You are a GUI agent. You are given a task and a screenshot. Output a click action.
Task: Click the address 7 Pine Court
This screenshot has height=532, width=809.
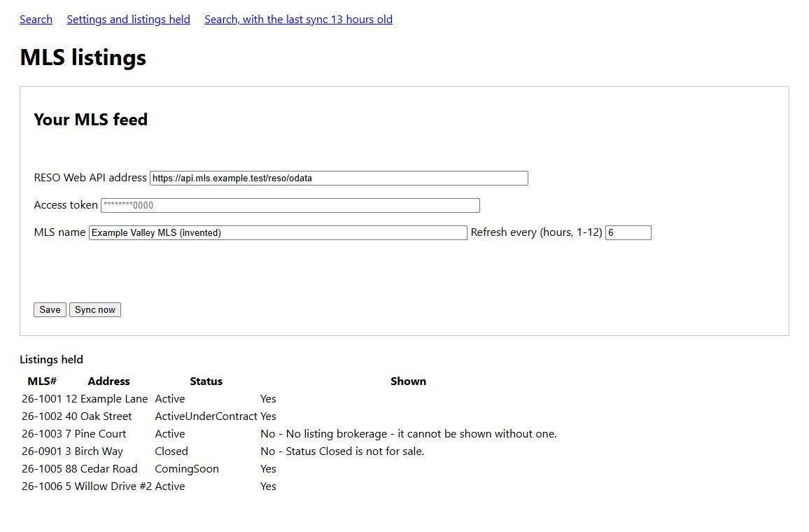pos(96,434)
